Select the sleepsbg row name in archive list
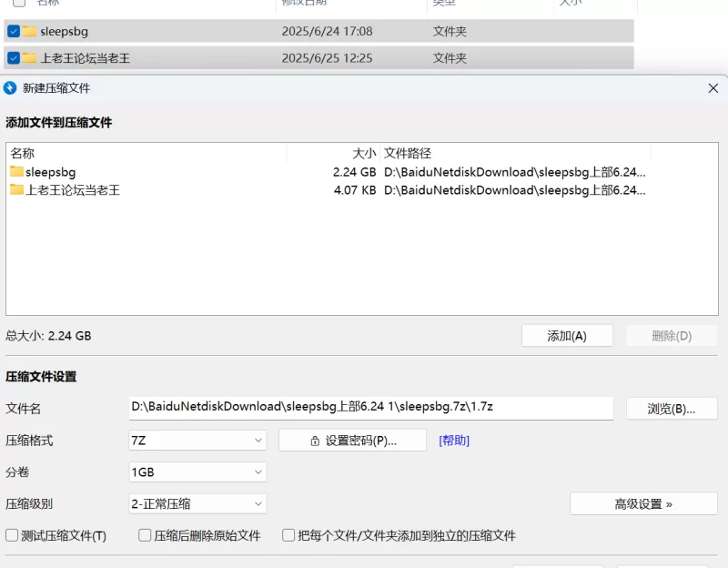The width and height of the screenshot is (728, 568). click(51, 172)
